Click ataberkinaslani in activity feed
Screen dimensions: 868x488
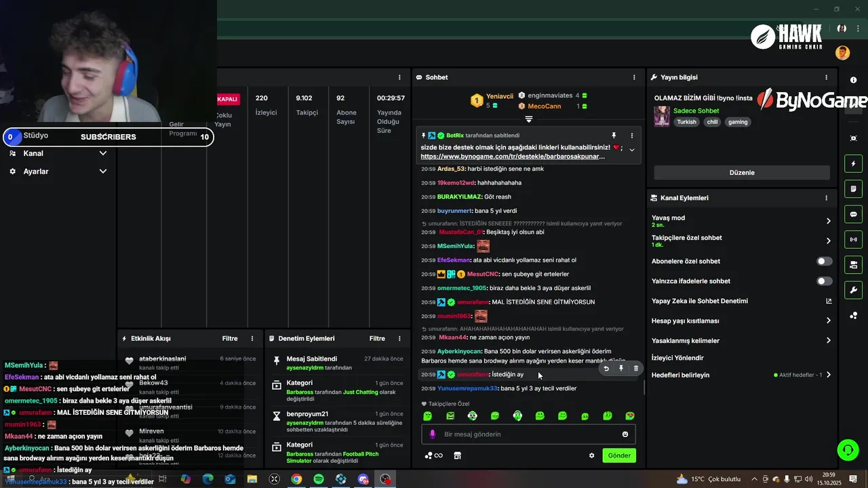point(163,359)
